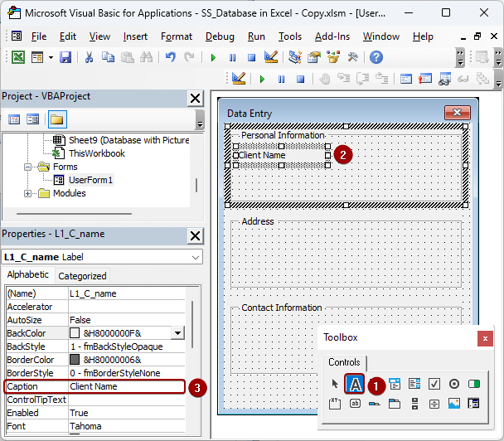Image resolution: width=504 pixels, height=441 pixels.
Task: Select the OptionButton control in the Toolbox
Action: [x=454, y=384]
